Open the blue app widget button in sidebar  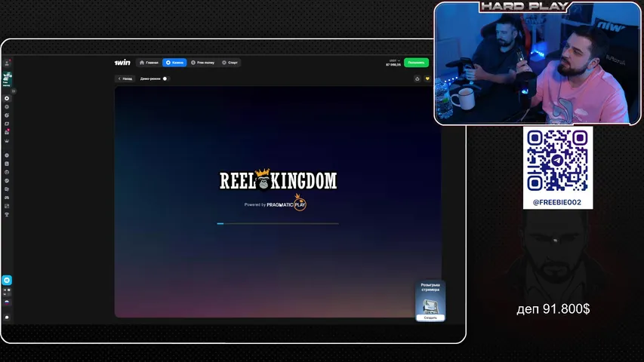(x=7, y=280)
